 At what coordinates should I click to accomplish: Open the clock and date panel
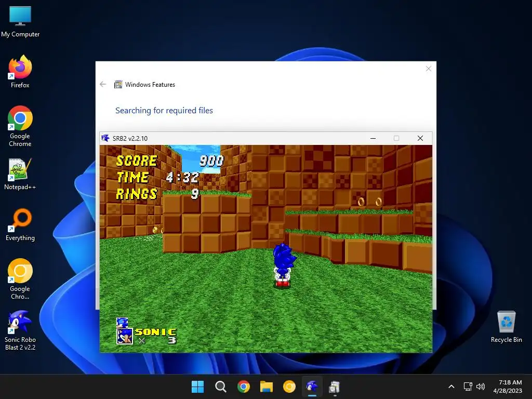508,387
